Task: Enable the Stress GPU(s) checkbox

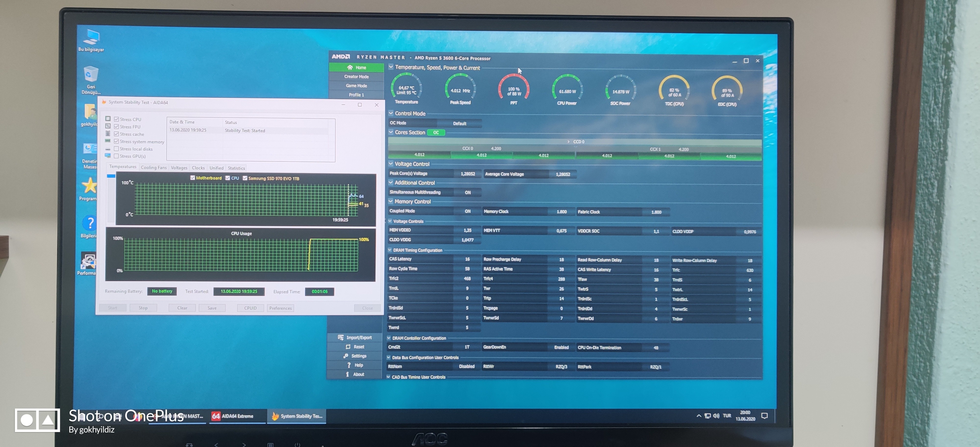Action: pos(116,156)
